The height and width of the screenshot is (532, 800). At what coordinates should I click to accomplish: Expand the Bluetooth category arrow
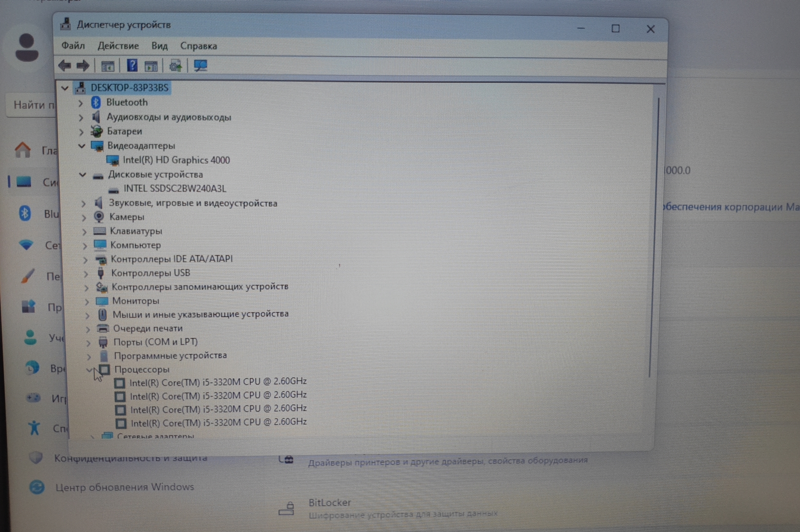[80, 103]
